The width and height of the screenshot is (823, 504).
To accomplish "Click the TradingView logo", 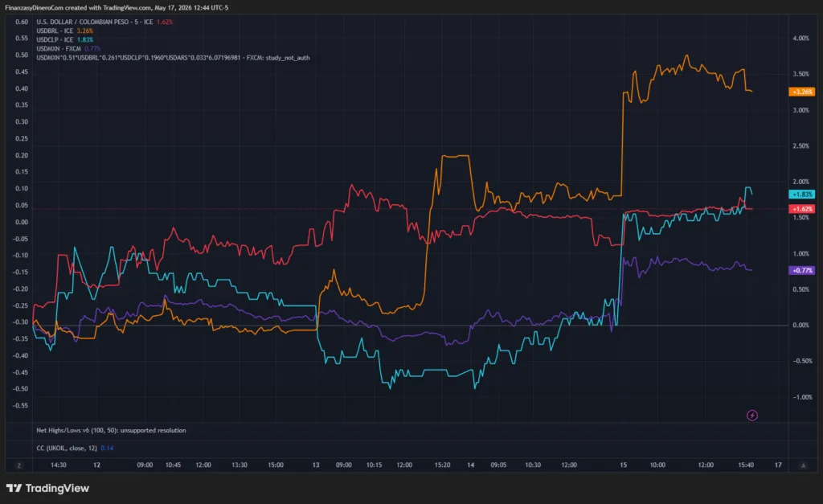I will 47,488.
